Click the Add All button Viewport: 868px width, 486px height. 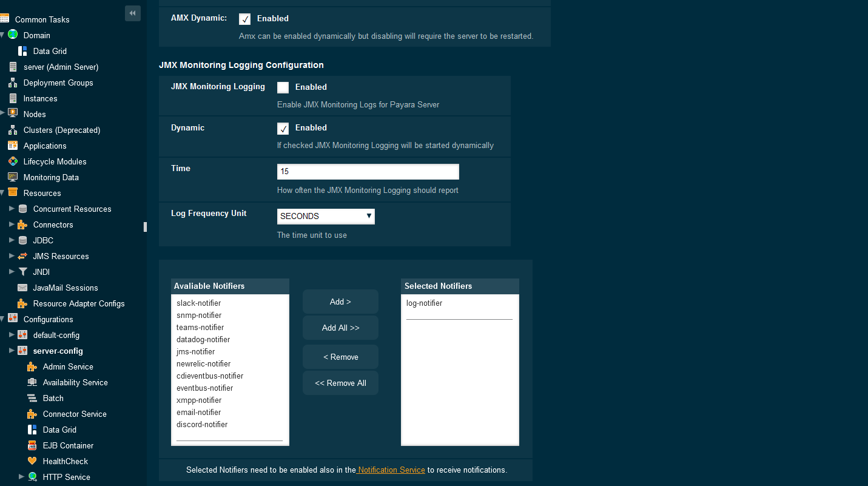(x=340, y=327)
